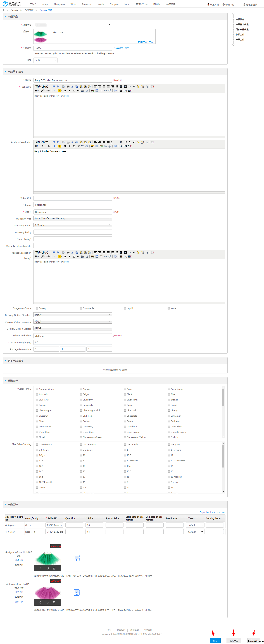Click Undo icon in the Product Description editor

[x=54, y=142]
